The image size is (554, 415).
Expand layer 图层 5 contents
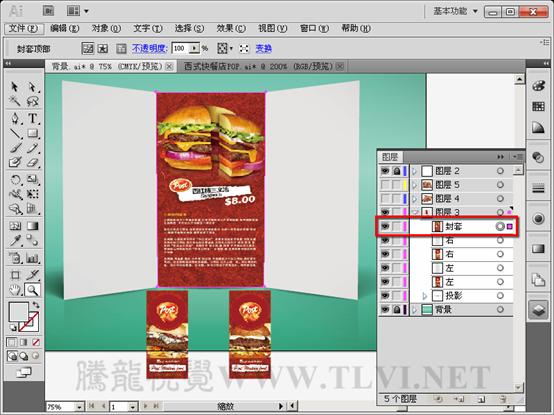tap(414, 185)
